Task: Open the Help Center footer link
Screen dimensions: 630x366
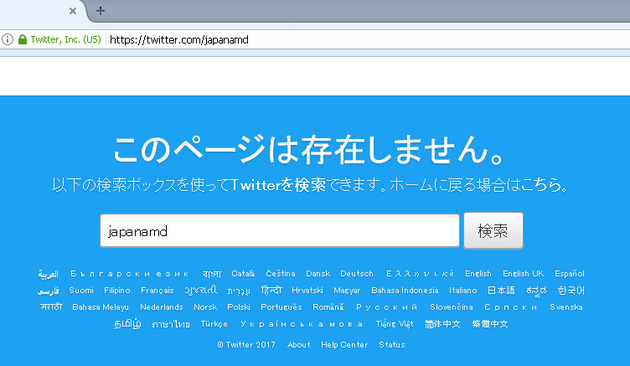Action: (344, 345)
